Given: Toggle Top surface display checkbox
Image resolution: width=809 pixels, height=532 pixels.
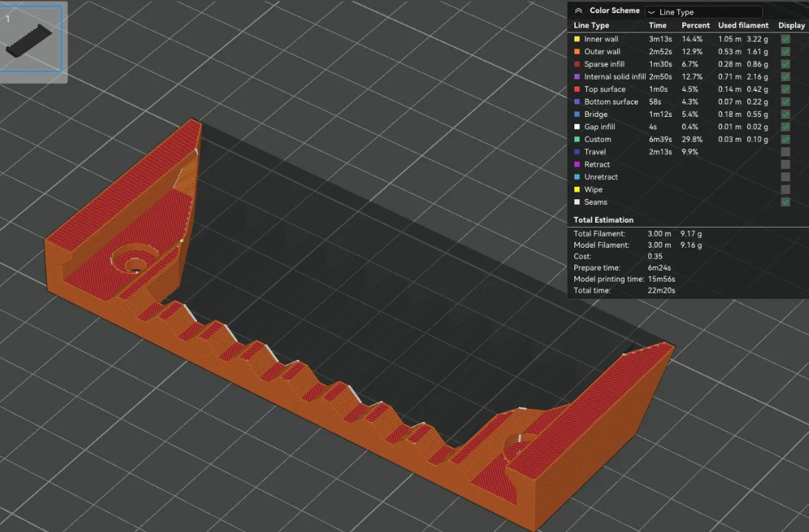Looking at the screenshot, I should 785,89.
